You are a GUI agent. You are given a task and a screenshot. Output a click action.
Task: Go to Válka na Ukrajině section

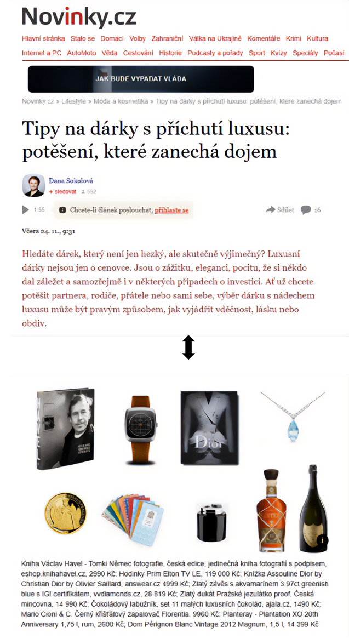pos(215,38)
